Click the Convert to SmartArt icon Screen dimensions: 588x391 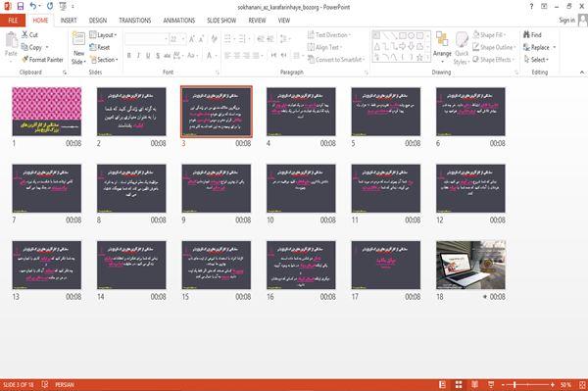click(x=311, y=60)
